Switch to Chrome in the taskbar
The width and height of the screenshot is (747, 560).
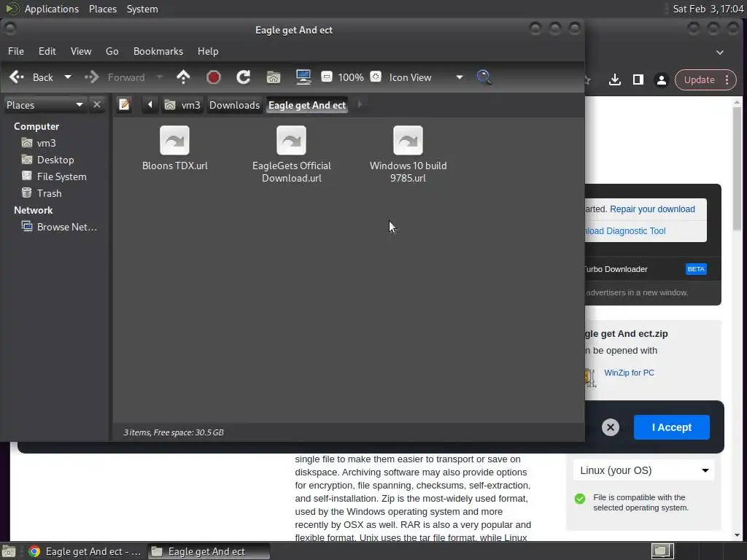[x=85, y=551]
